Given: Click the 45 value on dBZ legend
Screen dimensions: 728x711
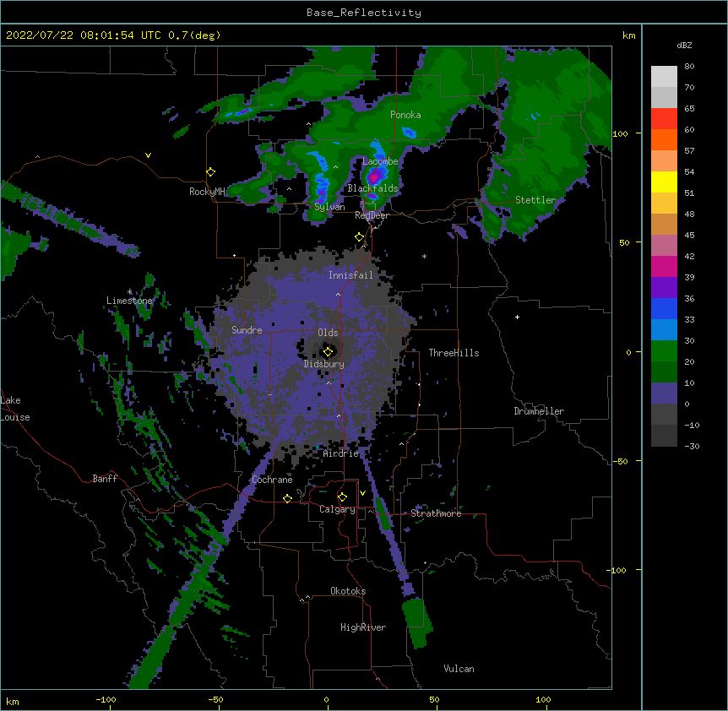Looking at the screenshot, I should (689, 236).
